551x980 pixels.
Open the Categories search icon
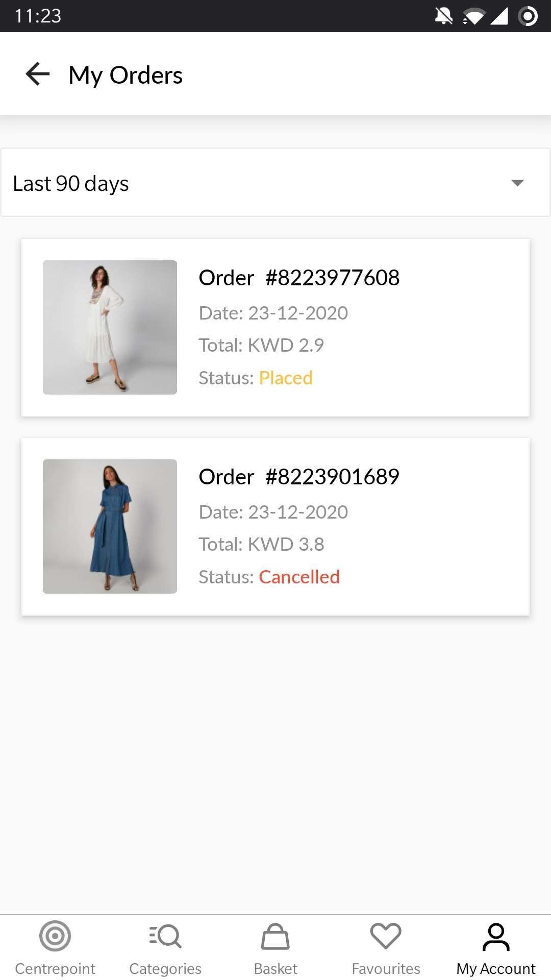(165, 936)
